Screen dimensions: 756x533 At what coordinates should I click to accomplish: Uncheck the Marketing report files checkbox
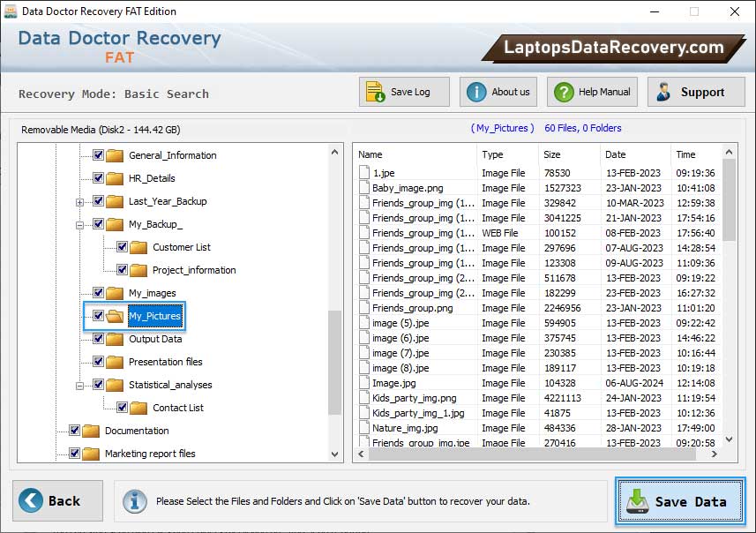(x=74, y=453)
